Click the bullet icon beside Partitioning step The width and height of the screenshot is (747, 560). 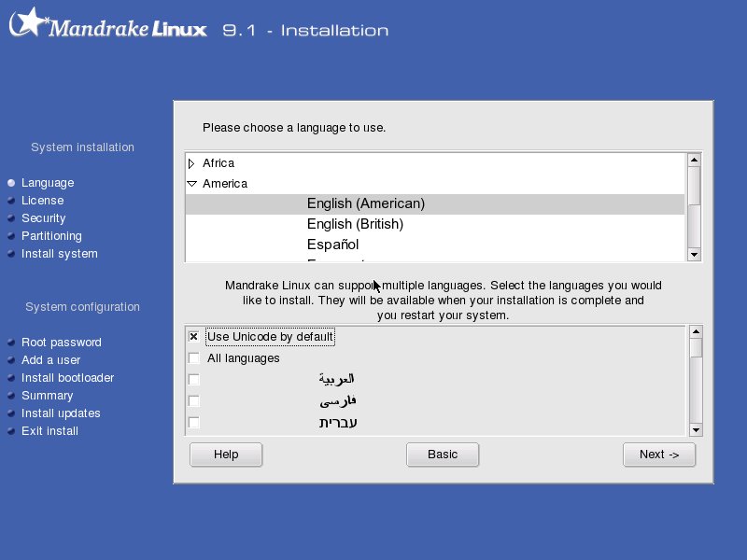pos(11,236)
